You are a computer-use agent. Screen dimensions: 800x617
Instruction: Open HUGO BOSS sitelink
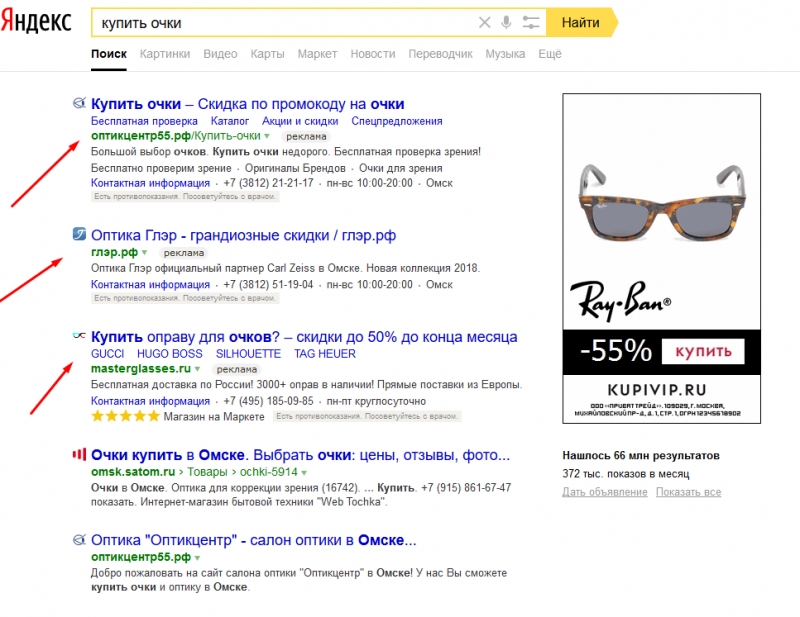coord(169,354)
